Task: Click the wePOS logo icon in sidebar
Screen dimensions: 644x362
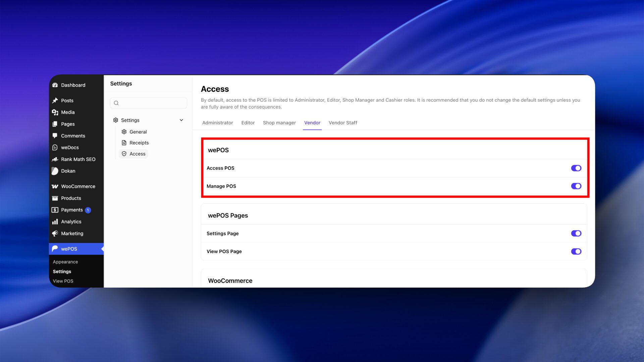Action: coord(55,249)
